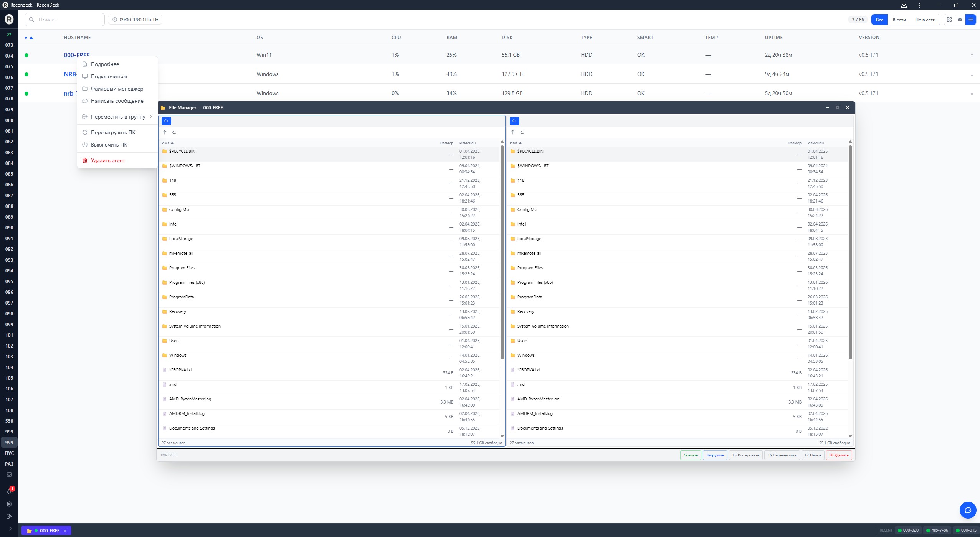The image size is (980, 537).
Task: Switch to large grid view icon
Action: point(949,20)
